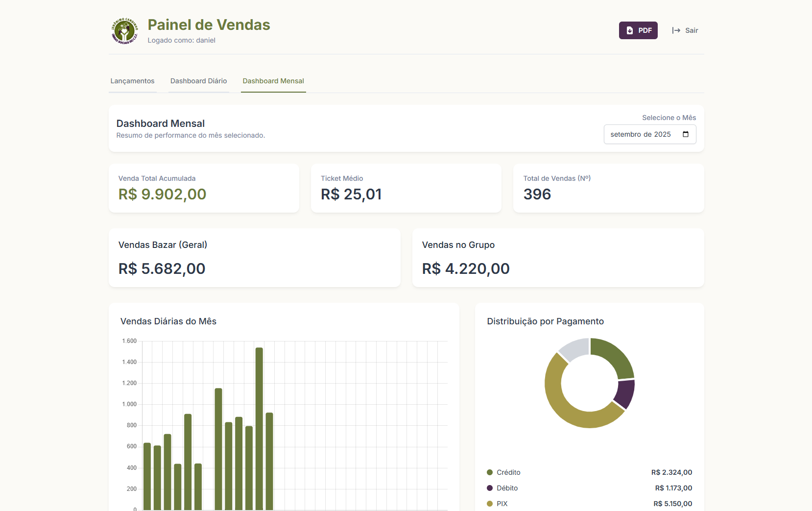This screenshot has width=812, height=511.
Task: Toggle the PIX legend entry
Action: [x=502, y=504]
